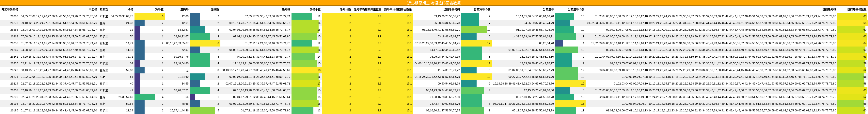868x114 pixels.
Task: Click the 目前热码号数量 column header
Action: 857,9
